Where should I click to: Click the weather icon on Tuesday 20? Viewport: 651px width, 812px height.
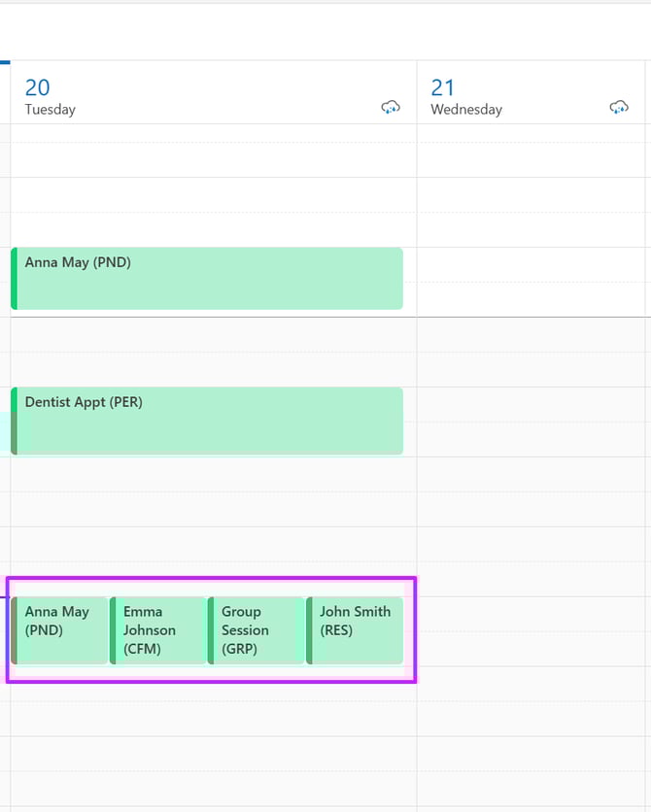tap(391, 107)
